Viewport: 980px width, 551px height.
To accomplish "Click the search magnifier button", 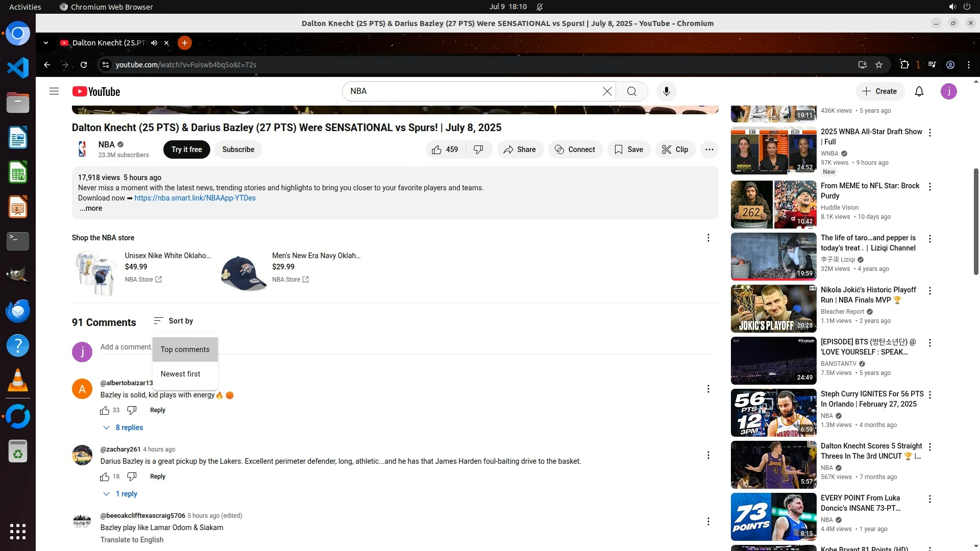I will [631, 91].
